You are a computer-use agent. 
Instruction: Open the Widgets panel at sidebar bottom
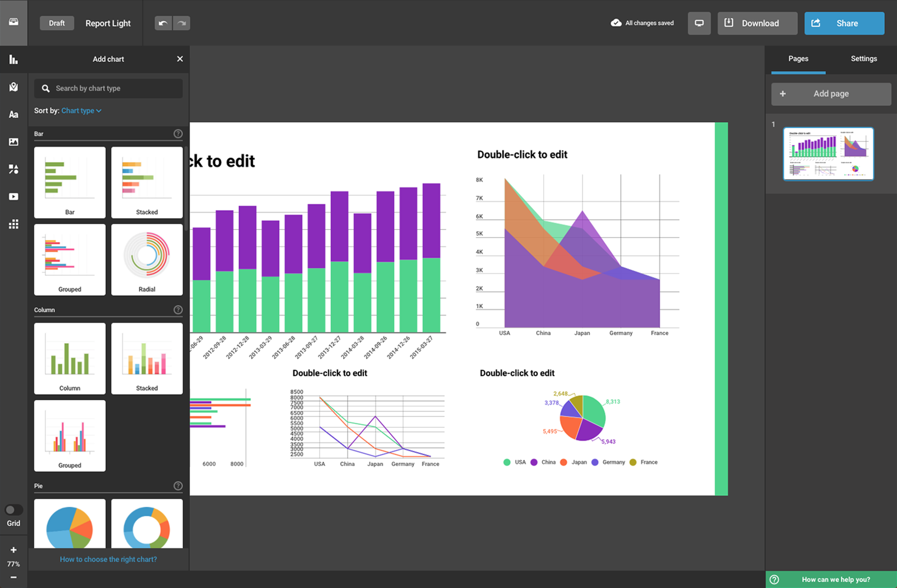click(13, 224)
